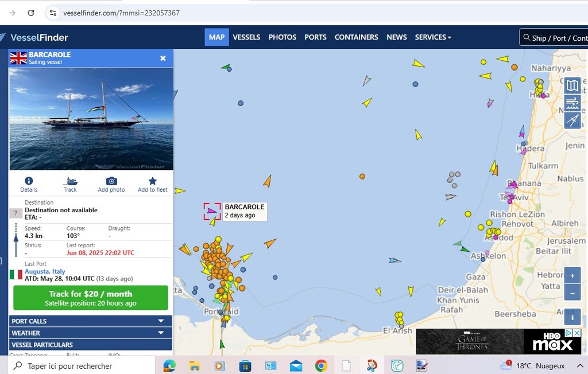This screenshot has width=588, height=374.
Task: Open the VESSELS menu item
Action: click(246, 37)
